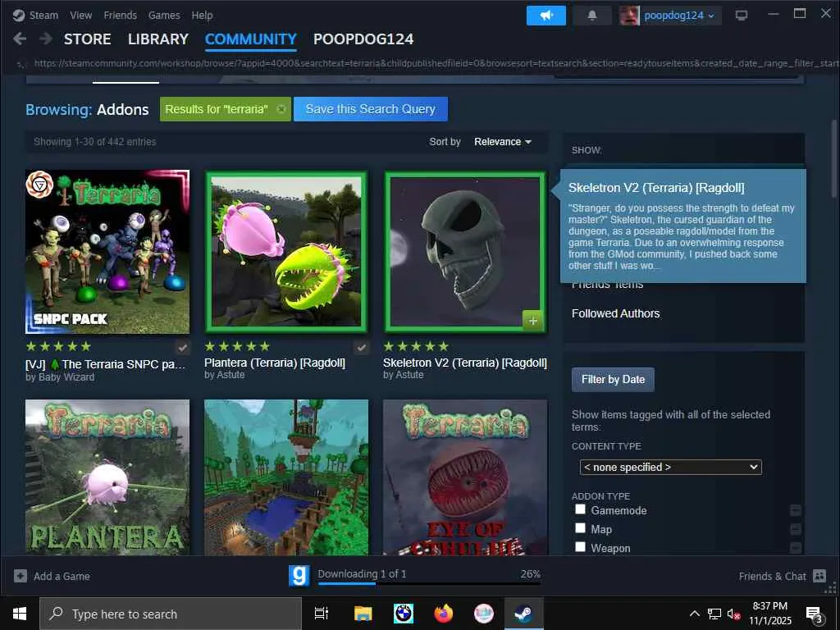Click the Garry's Mod download icon
Screen dimensions: 840x630
pos(299,576)
